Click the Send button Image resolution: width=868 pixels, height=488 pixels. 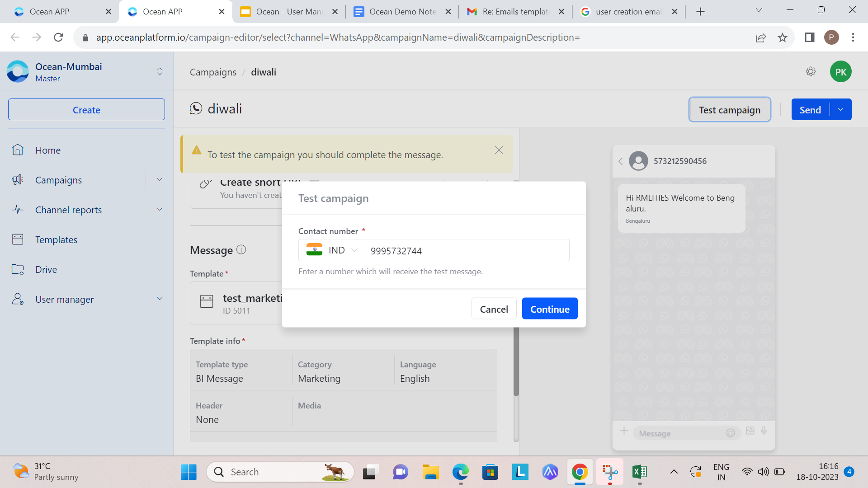pos(810,109)
